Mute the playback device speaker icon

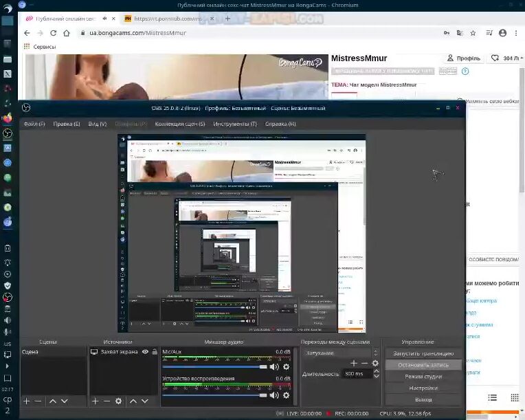tap(274, 395)
